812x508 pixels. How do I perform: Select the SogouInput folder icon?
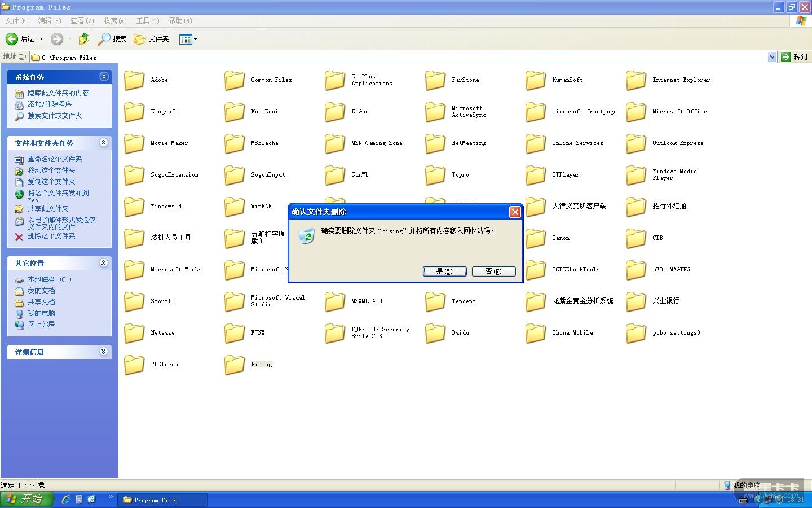235,175
